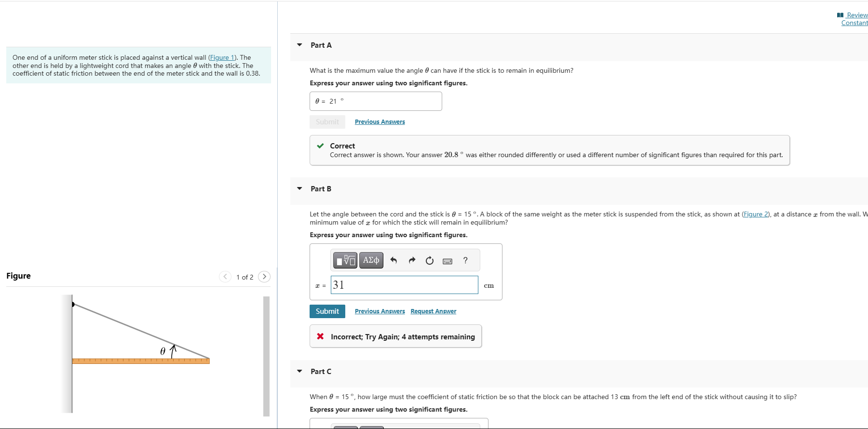Open Previous Answers for Part B

(x=380, y=311)
